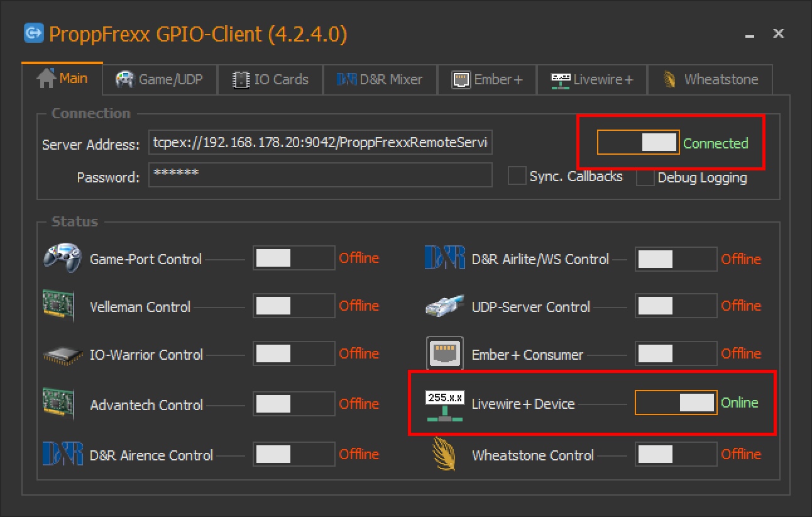Click the green Online status text

click(740, 403)
